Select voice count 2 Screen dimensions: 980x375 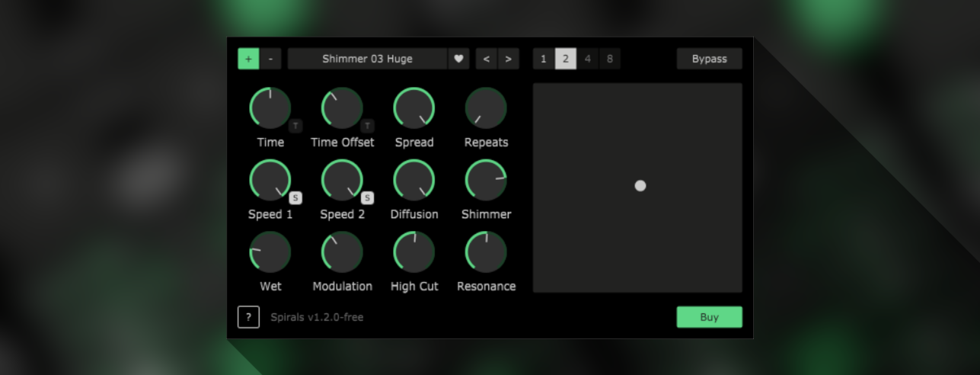[x=565, y=59]
